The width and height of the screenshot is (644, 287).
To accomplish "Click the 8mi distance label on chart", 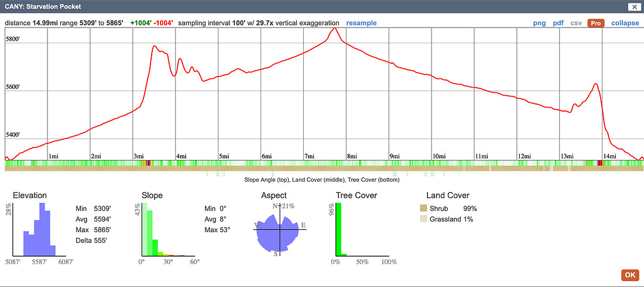I will 352,156.
